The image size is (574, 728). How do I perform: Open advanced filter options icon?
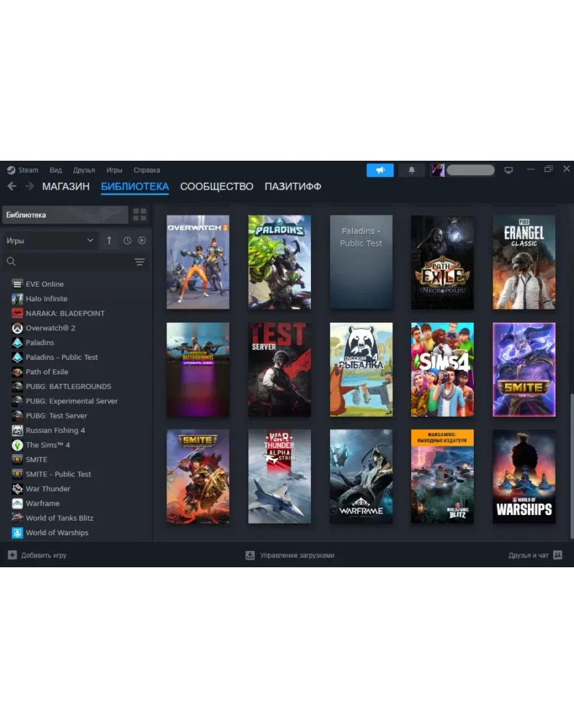tap(139, 262)
